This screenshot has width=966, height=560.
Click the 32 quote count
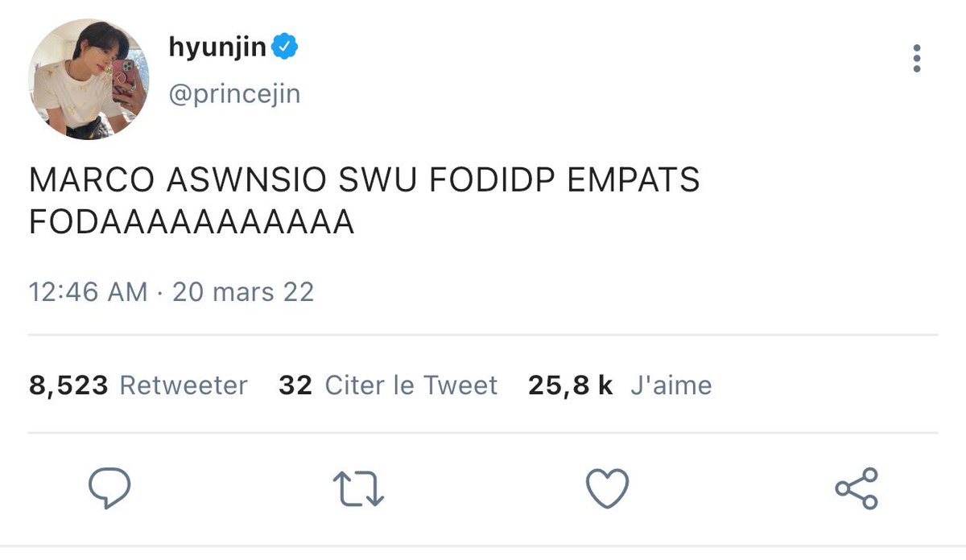[x=295, y=386]
